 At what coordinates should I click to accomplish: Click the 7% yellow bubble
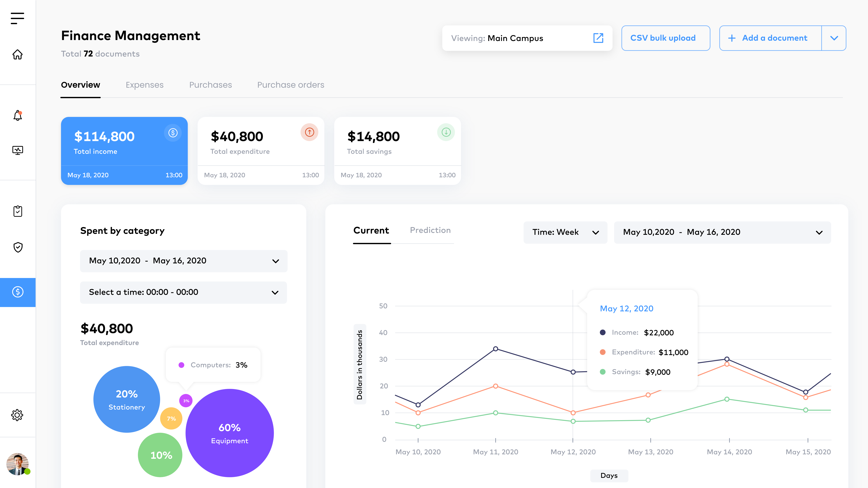coord(171,418)
